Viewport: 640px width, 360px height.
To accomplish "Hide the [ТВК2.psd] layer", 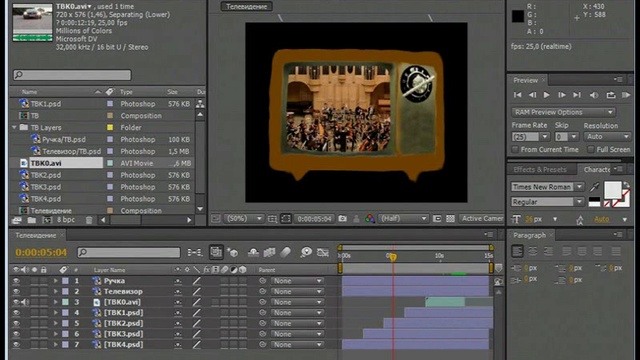I will coord(16,323).
